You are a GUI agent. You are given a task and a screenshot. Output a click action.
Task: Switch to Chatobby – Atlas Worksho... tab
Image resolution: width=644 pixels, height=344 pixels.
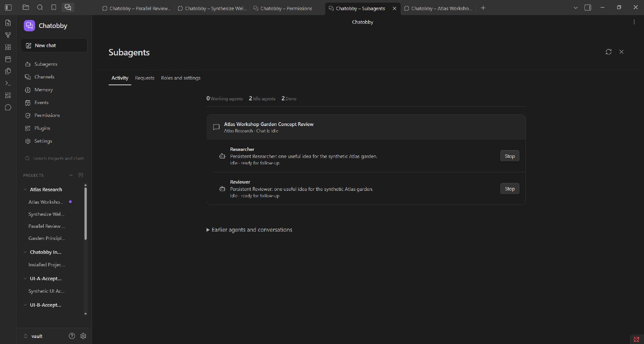pyautogui.click(x=438, y=8)
